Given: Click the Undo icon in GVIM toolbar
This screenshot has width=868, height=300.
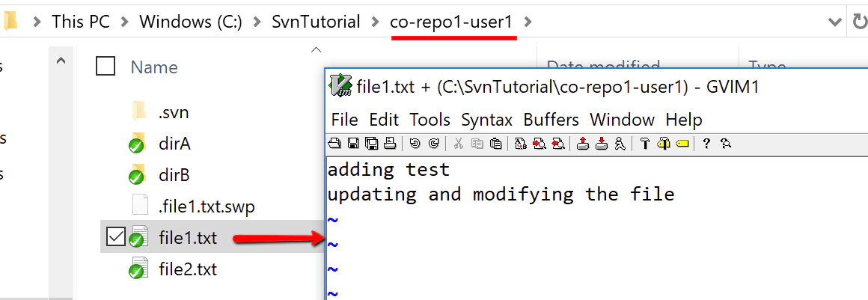Looking at the screenshot, I should 415,144.
